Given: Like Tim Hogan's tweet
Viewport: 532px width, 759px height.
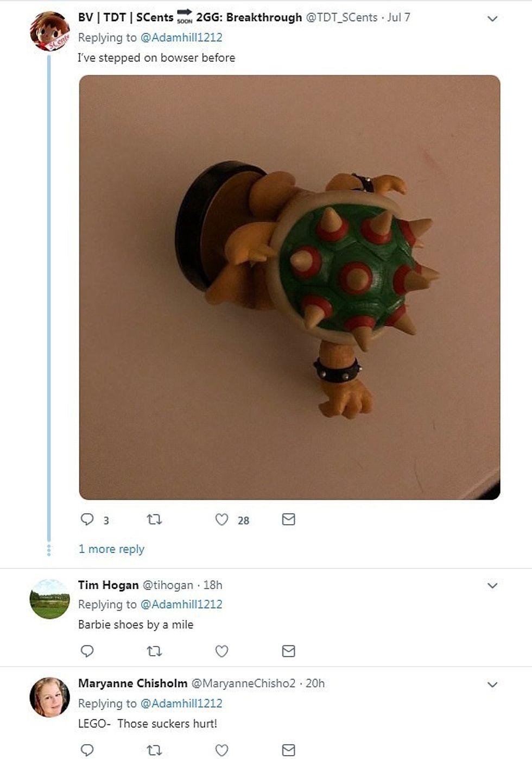Looking at the screenshot, I should coord(221,651).
